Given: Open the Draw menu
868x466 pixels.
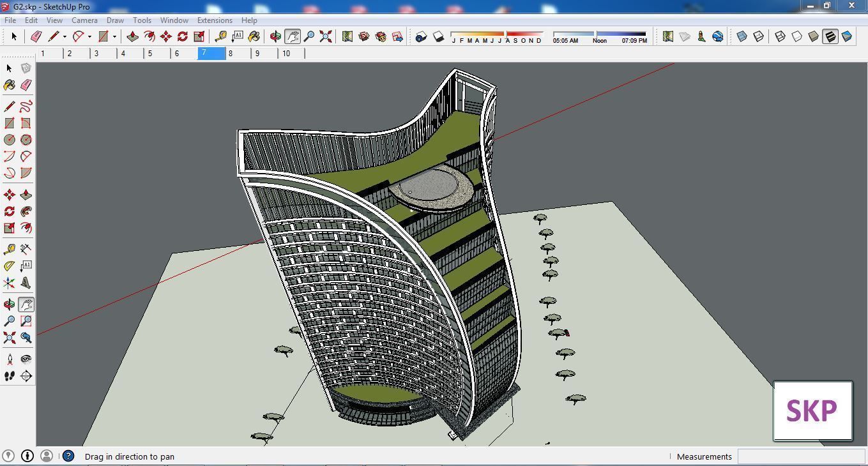Looking at the screenshot, I should tap(115, 20).
